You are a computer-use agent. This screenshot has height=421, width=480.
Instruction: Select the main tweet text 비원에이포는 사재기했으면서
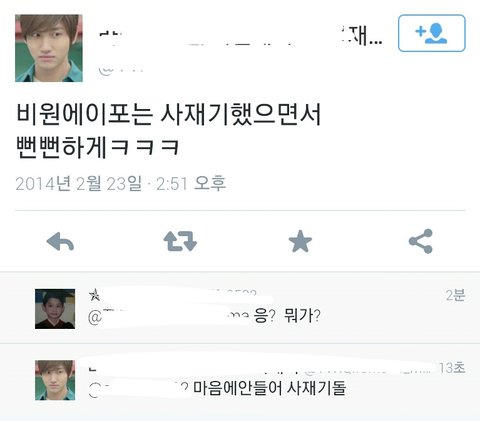168,114
